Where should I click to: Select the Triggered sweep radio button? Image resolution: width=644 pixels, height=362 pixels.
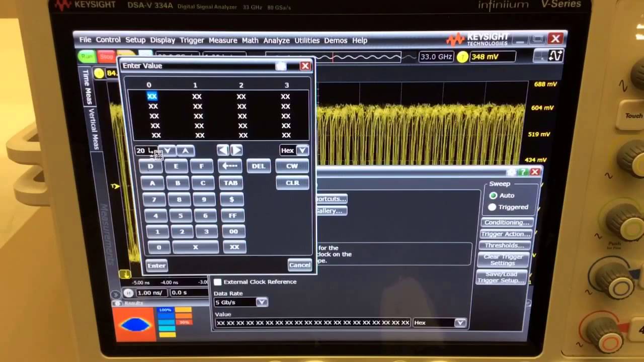click(492, 207)
